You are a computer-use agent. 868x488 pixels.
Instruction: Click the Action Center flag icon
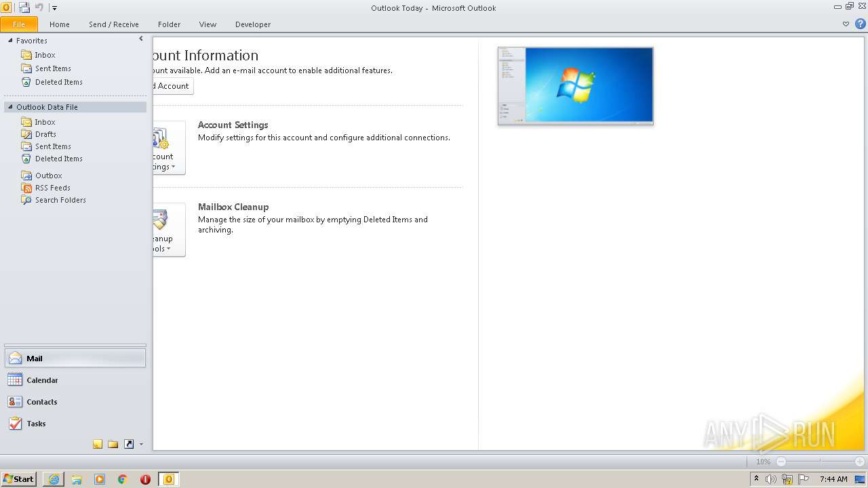click(x=804, y=479)
